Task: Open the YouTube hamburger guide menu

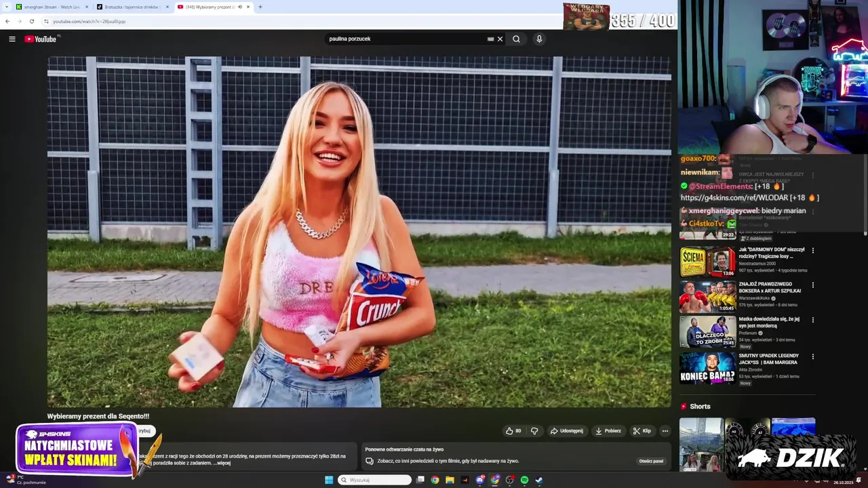Action: 12,39
